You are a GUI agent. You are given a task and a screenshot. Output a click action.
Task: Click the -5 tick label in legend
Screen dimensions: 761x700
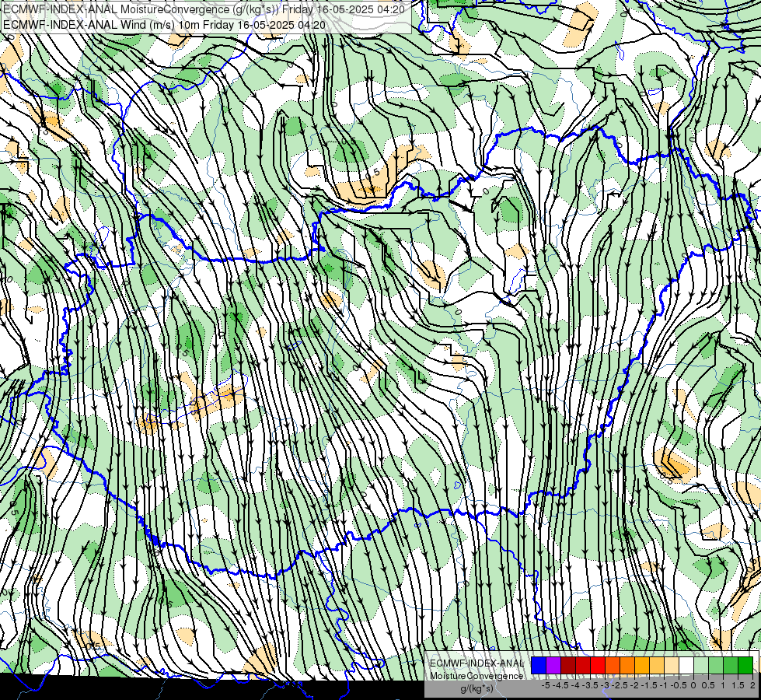(546, 685)
